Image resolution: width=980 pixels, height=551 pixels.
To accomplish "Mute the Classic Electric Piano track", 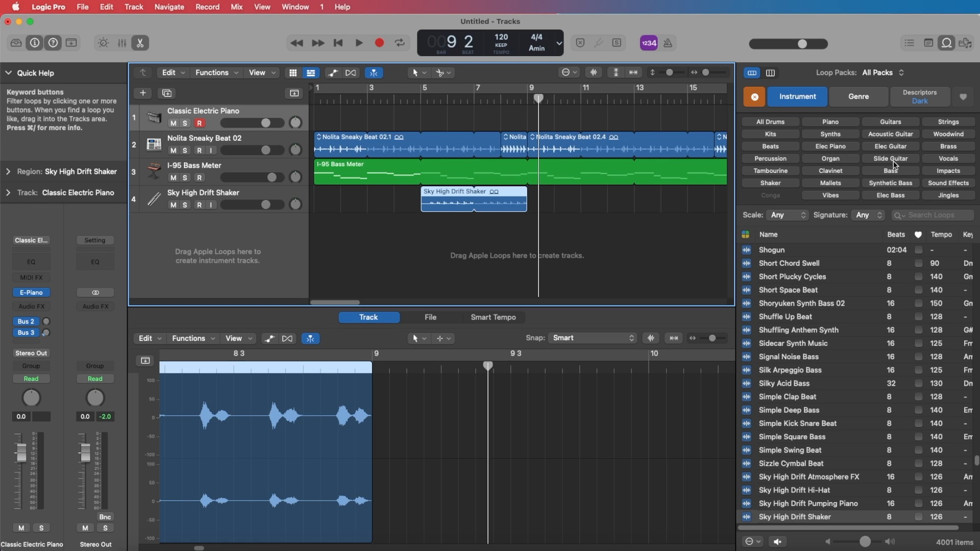I will 173,123.
